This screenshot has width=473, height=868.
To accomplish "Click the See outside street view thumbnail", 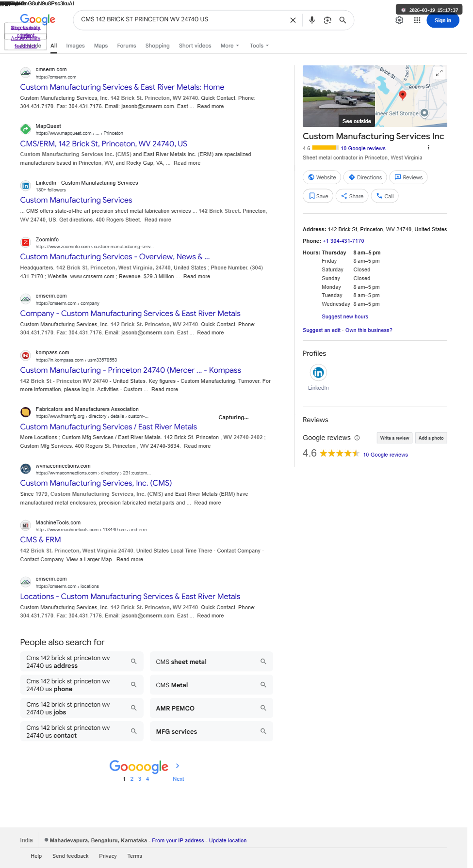I will [339, 96].
